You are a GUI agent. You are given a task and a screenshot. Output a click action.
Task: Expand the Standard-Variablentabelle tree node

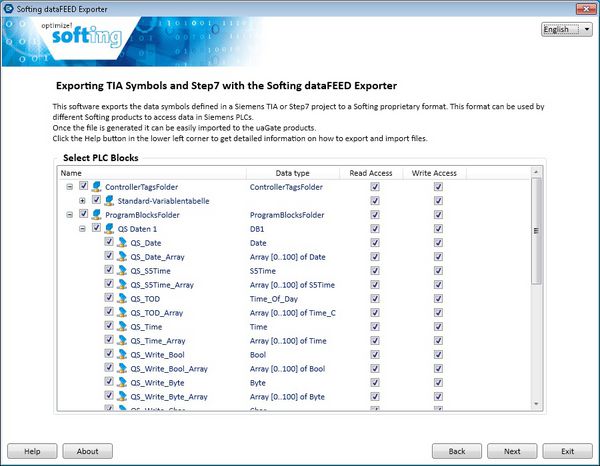82,201
